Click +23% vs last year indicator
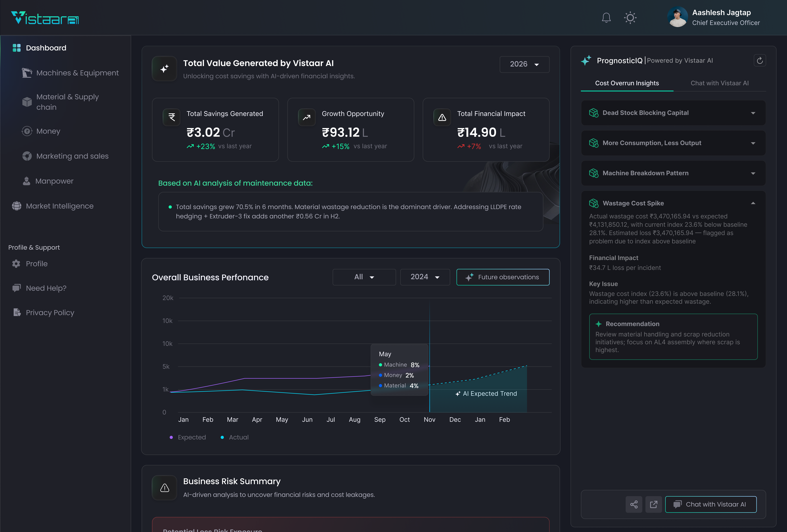787x532 pixels. [x=219, y=146]
